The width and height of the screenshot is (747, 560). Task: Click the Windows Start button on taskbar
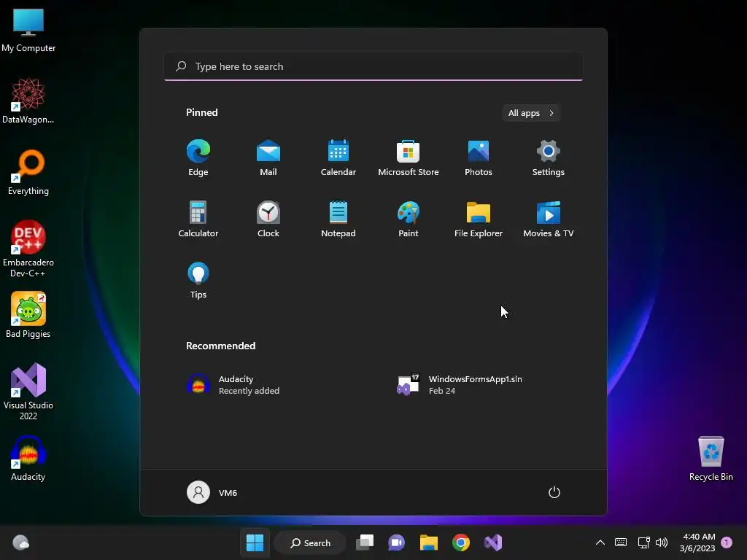click(x=255, y=542)
